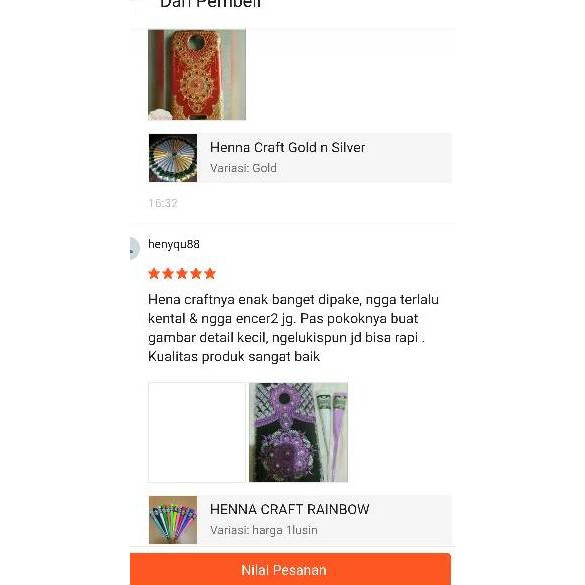Open henyqu88 user profile name
585x585 pixels.
pos(174,244)
